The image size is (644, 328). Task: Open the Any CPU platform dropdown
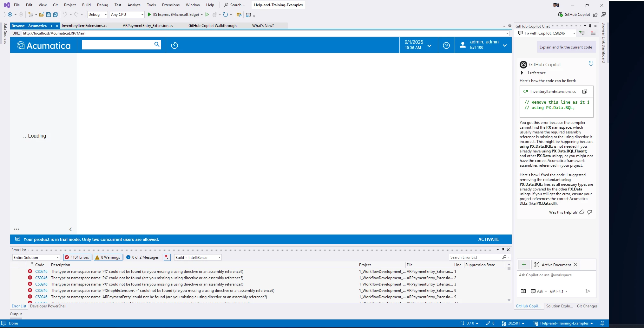[x=127, y=15]
